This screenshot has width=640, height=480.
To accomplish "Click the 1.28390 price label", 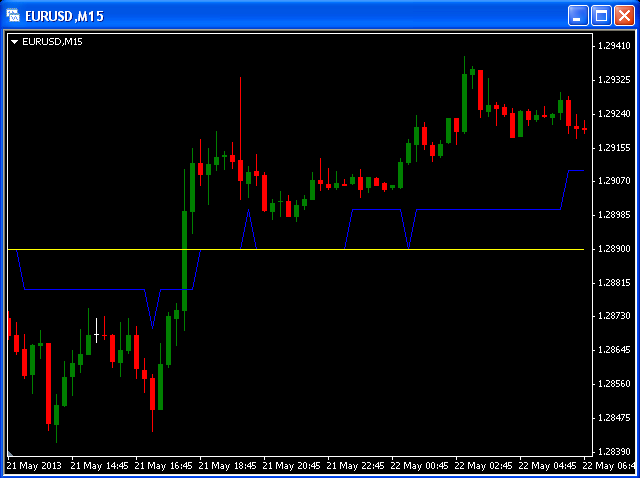I will click(613, 452).
